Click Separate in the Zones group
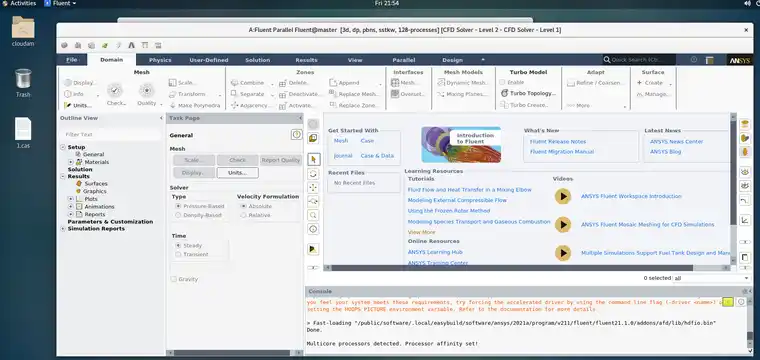The width and height of the screenshot is (760, 360). click(247, 94)
